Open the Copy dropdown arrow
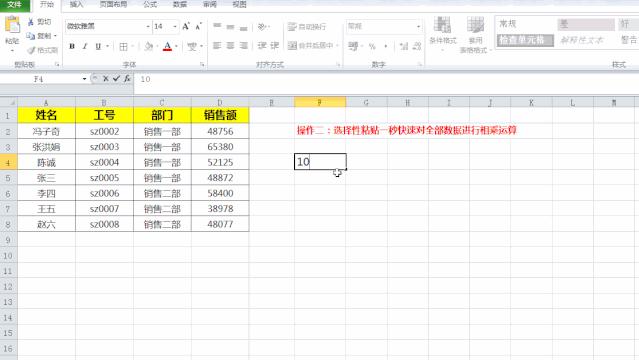The width and height of the screenshot is (639, 360). (55, 36)
